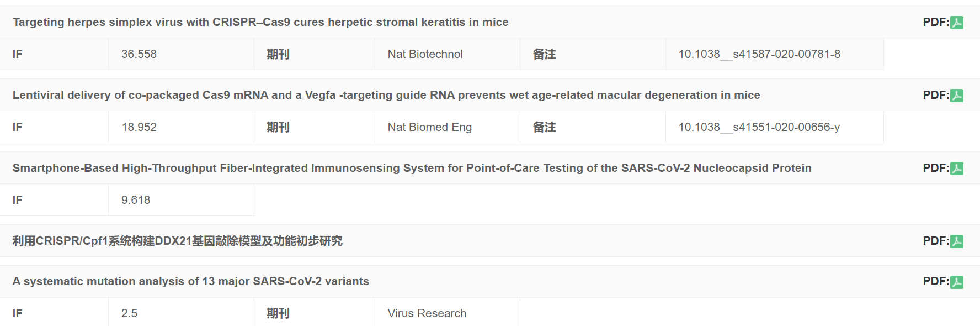Select the 9.618 impact factor value
Image resolution: width=980 pixels, height=326 pixels.
[x=136, y=199]
